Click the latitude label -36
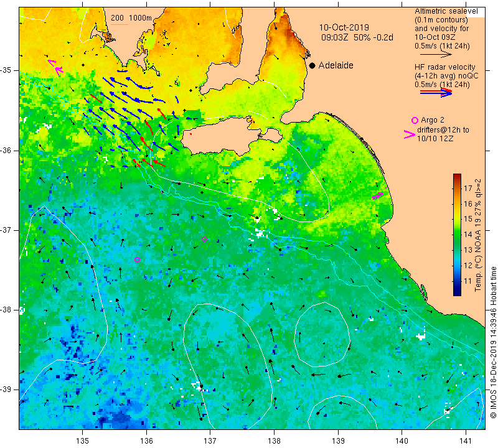498x448 pixels. pyautogui.click(x=6, y=150)
